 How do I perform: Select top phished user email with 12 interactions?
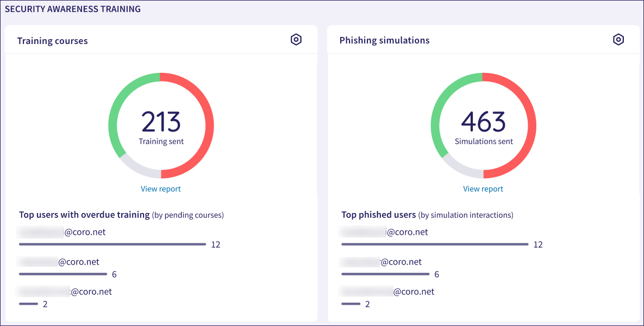pyautogui.click(x=385, y=233)
